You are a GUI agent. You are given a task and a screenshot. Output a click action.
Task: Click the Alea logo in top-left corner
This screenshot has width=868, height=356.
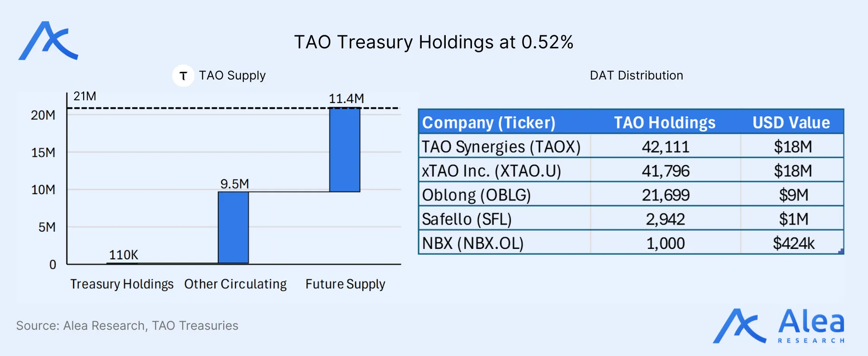click(48, 41)
